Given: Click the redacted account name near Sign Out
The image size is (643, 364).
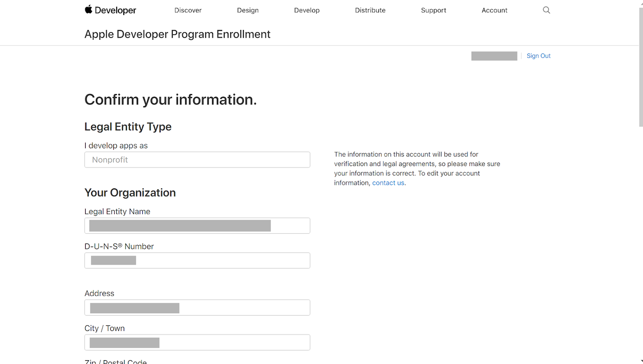Looking at the screenshot, I should point(494,56).
